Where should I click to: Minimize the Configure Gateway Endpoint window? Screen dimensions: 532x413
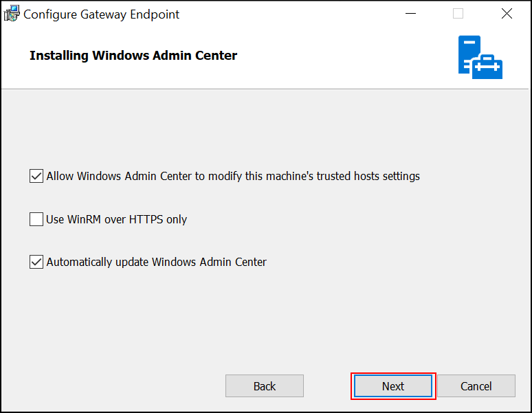[x=410, y=14]
